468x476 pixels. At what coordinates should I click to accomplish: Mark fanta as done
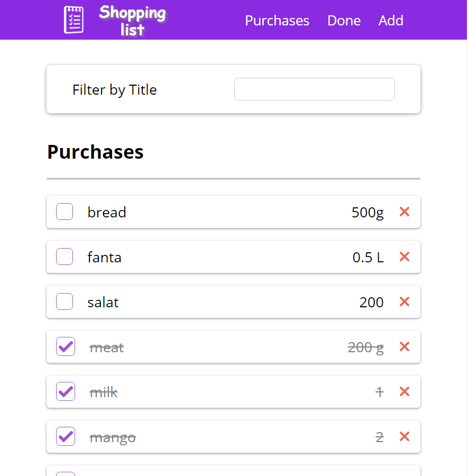tap(64, 256)
